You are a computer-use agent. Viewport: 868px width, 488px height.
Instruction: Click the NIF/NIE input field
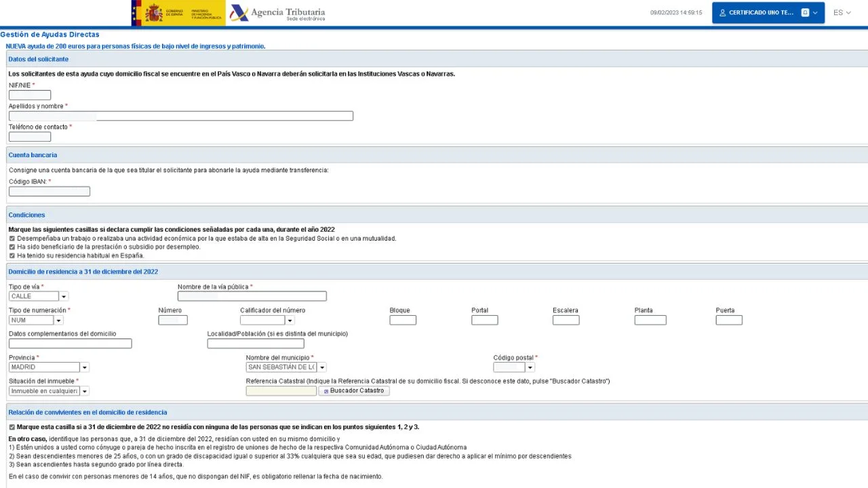(x=30, y=95)
